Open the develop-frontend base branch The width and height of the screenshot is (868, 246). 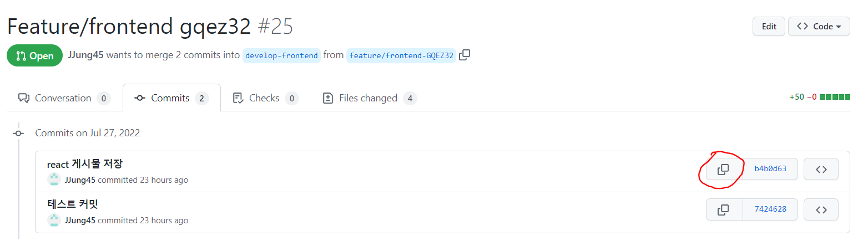pos(281,55)
